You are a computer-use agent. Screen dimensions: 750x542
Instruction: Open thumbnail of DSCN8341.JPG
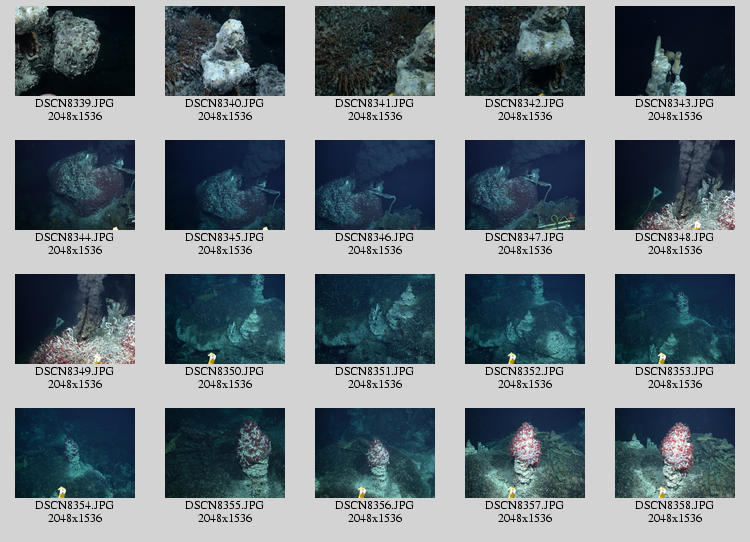coord(375,51)
